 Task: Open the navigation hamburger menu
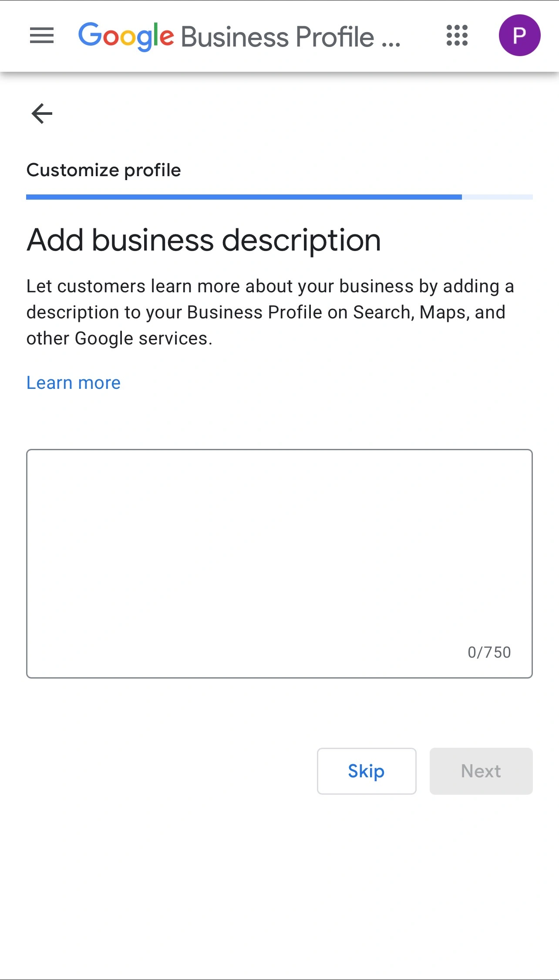pos(41,36)
